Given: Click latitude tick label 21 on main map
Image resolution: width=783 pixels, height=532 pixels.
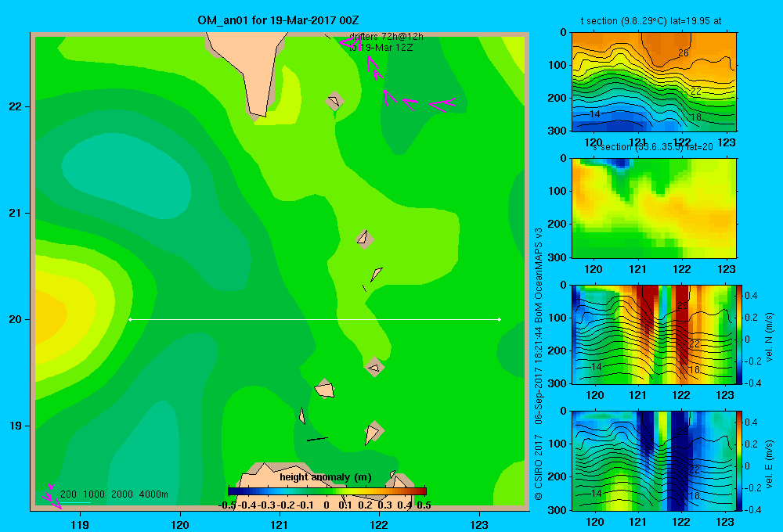Looking at the screenshot, I should click(x=16, y=213).
